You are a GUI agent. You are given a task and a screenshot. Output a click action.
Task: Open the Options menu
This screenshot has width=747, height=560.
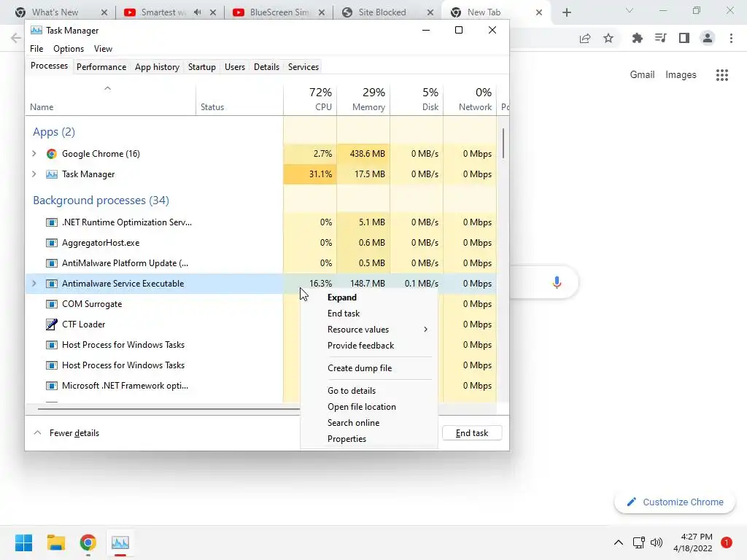[69, 49]
